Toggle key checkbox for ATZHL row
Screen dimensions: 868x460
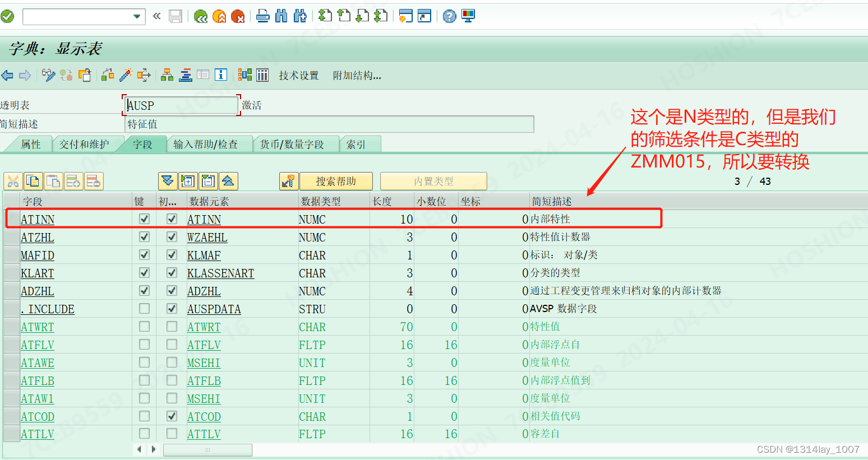pyautogui.click(x=144, y=237)
